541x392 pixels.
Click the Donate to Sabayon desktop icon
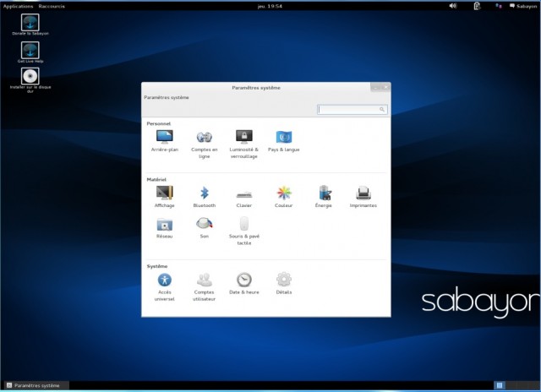pyautogui.click(x=30, y=24)
